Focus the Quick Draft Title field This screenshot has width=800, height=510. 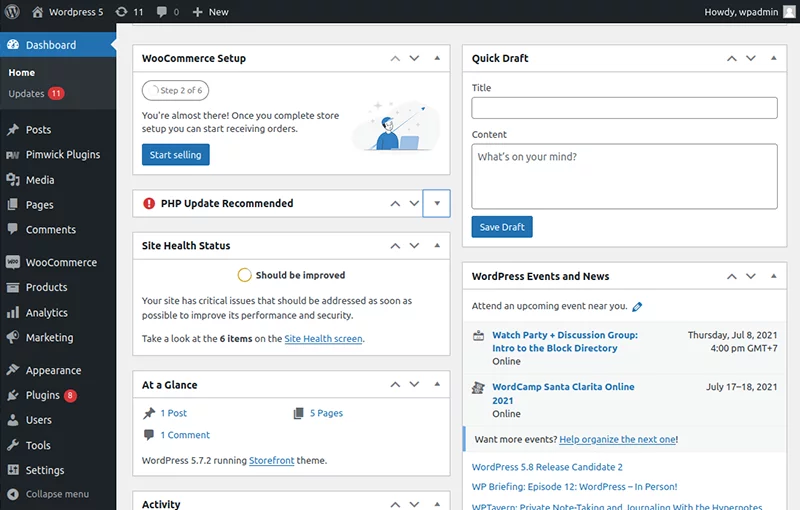point(624,108)
